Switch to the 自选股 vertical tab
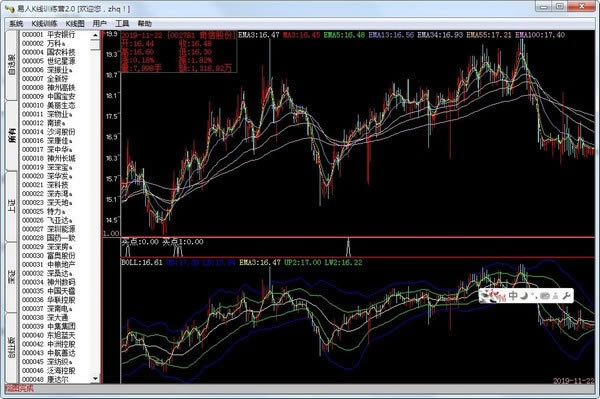 (12, 65)
